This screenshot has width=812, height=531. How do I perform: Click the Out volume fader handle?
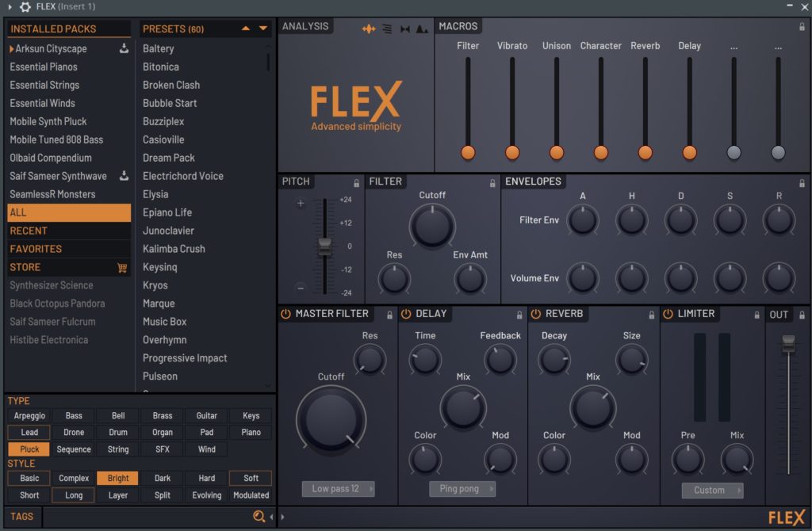[x=788, y=342]
